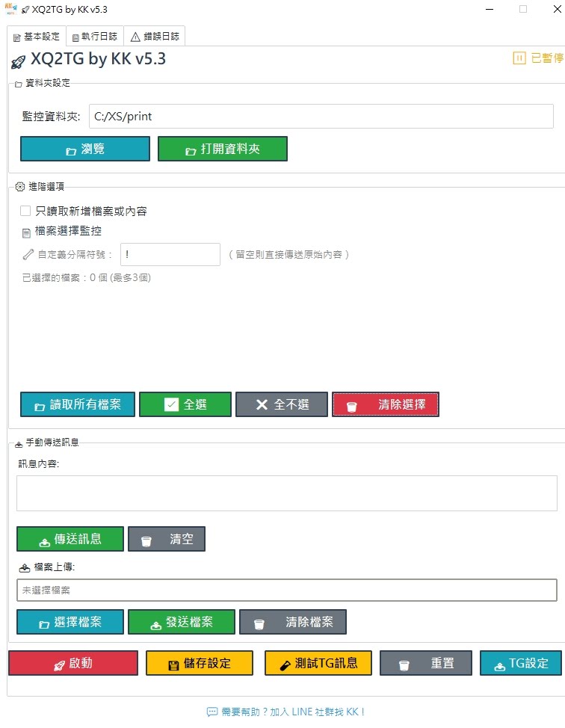Click the trash icon on 清除選擇 button

click(351, 406)
